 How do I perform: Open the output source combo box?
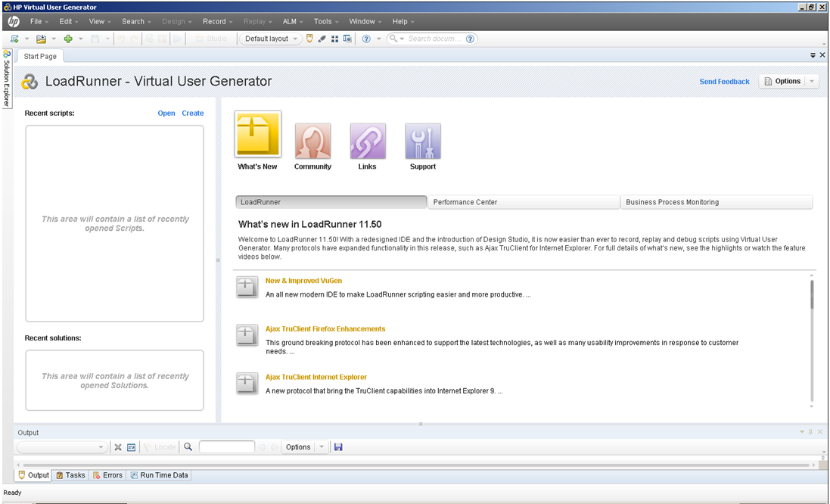[63, 447]
